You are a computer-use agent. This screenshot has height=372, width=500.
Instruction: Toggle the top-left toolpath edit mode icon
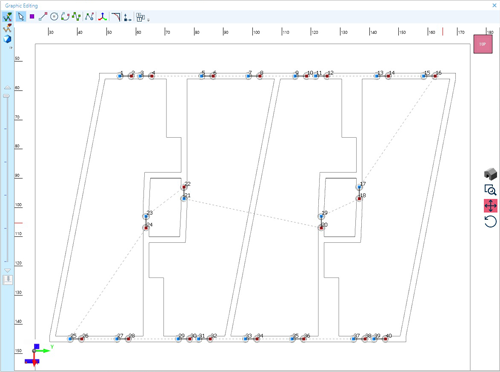tap(7, 17)
